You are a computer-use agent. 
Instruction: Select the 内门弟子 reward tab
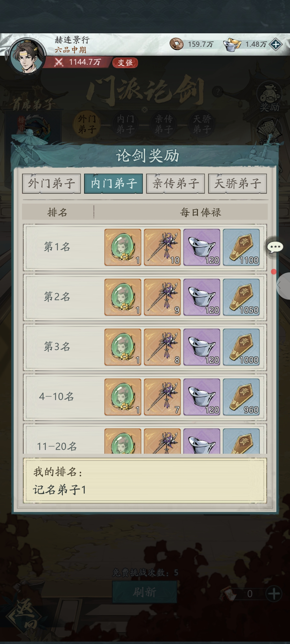tap(114, 184)
